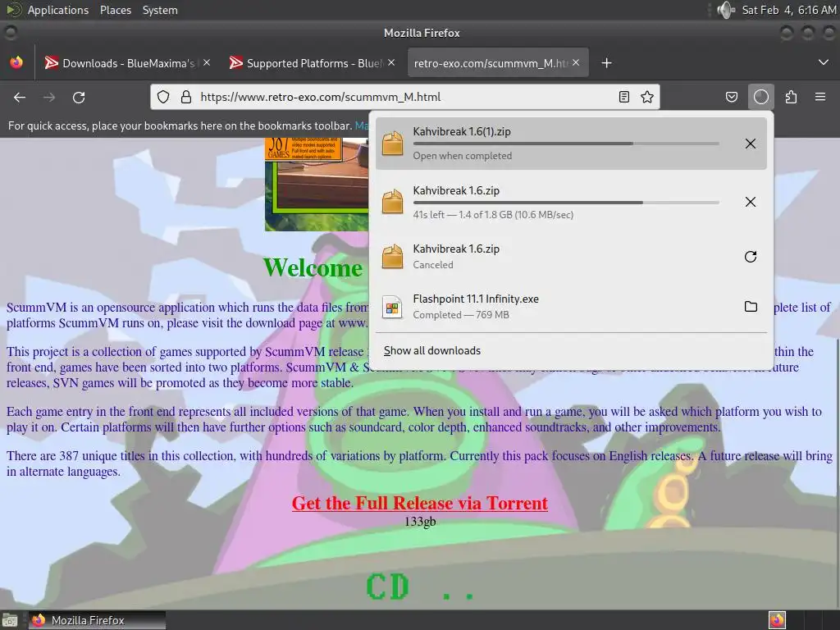Open the Pocket save icon
The height and width of the screenshot is (630, 840).
731,97
